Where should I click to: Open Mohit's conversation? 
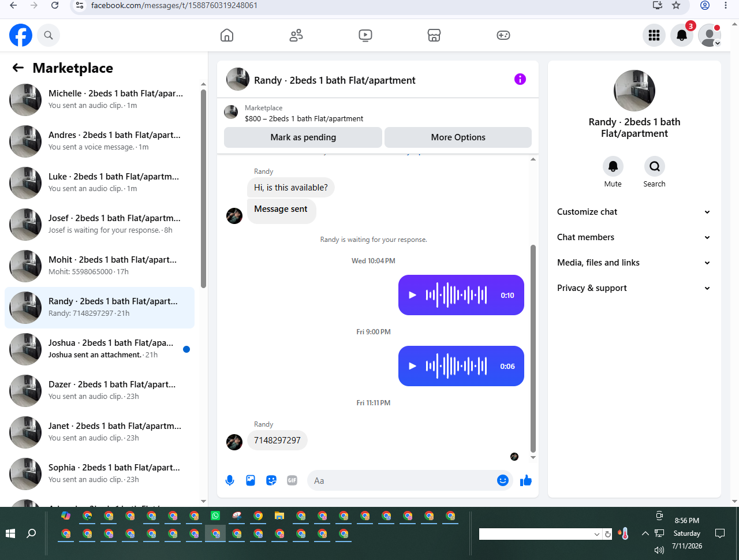[x=99, y=266]
